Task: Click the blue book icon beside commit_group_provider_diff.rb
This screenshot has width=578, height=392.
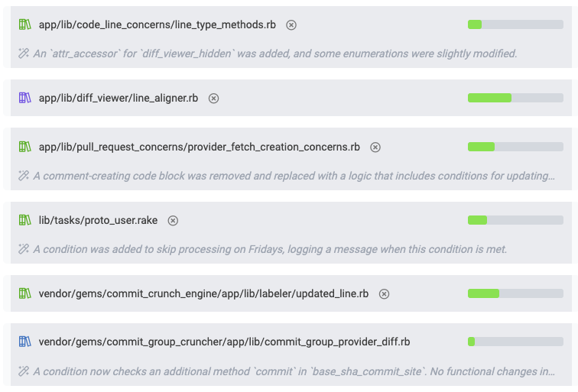Action: point(24,342)
